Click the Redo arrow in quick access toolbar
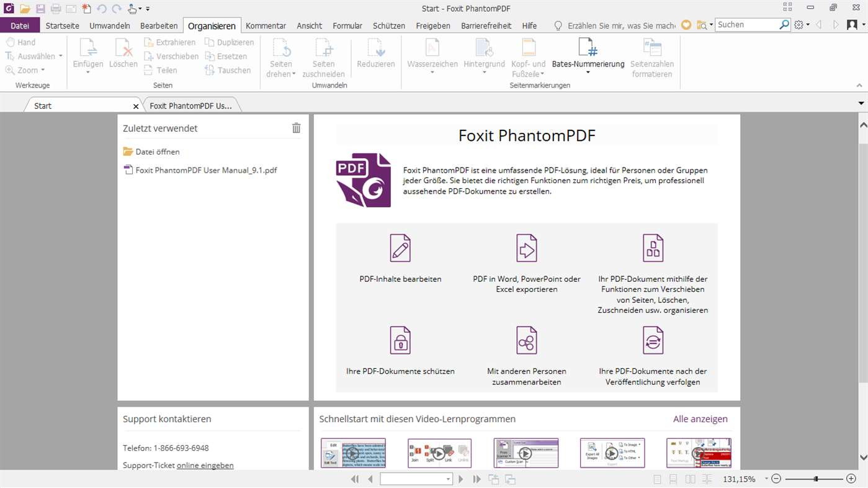 (x=117, y=9)
